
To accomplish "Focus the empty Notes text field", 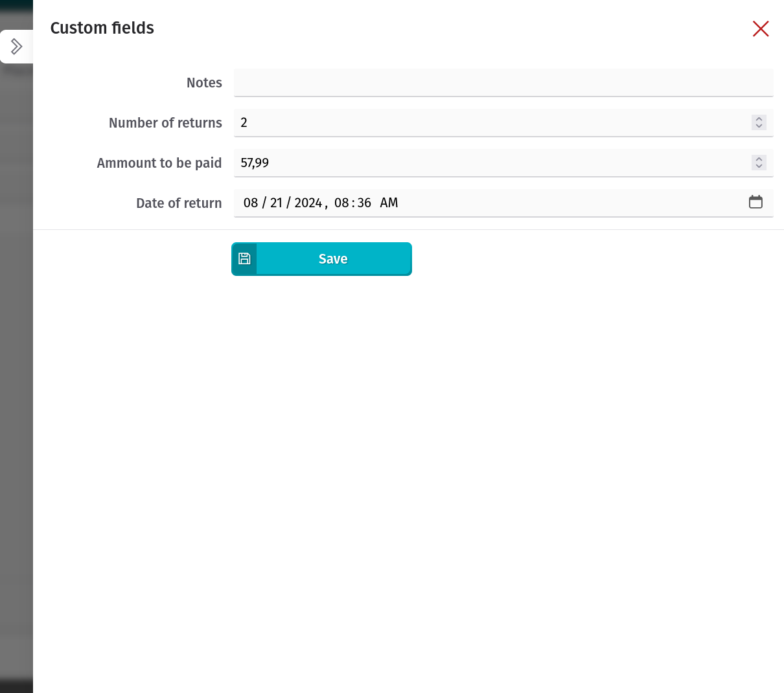I will tap(503, 83).
